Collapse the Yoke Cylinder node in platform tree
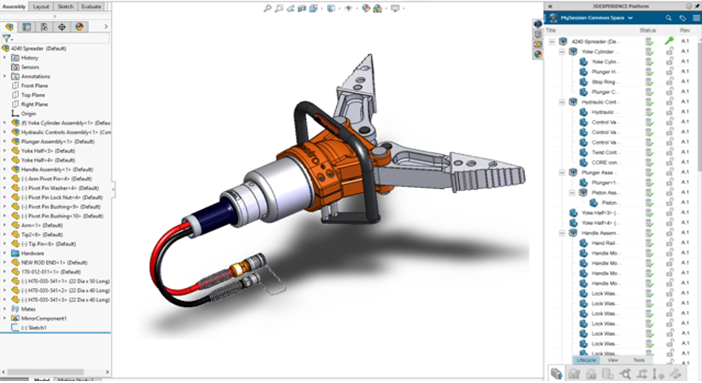Image resolution: width=702 pixels, height=383 pixels. click(x=562, y=52)
